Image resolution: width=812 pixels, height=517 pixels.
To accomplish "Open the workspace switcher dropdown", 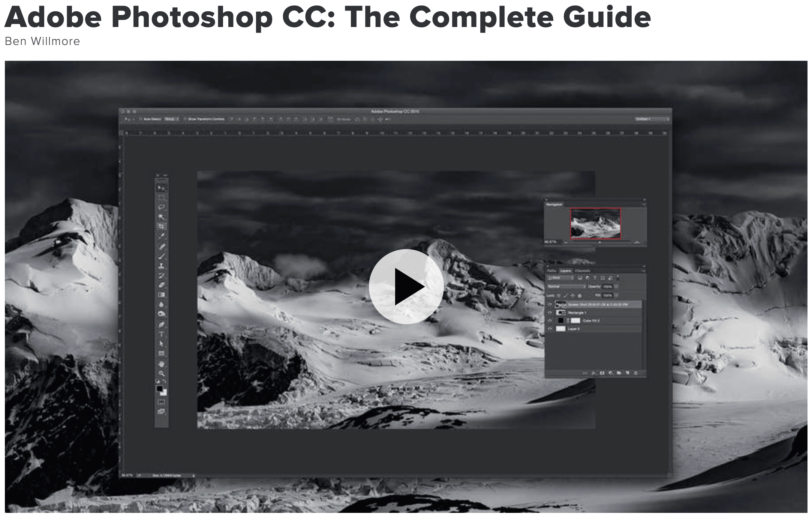I will (x=652, y=119).
